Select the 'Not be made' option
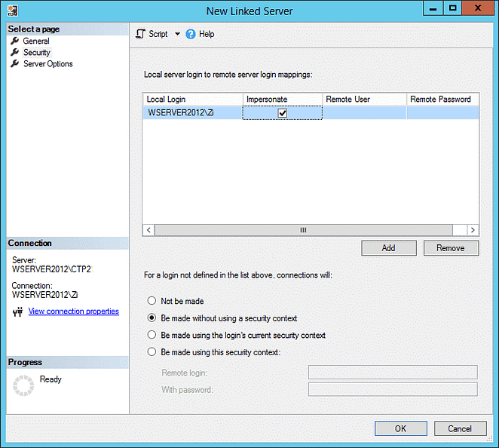Viewport: 499px width, 448px height. (x=152, y=301)
